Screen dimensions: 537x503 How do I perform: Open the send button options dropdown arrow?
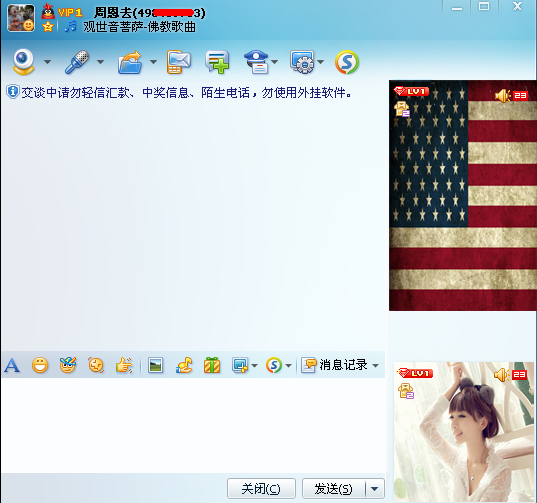(375, 489)
